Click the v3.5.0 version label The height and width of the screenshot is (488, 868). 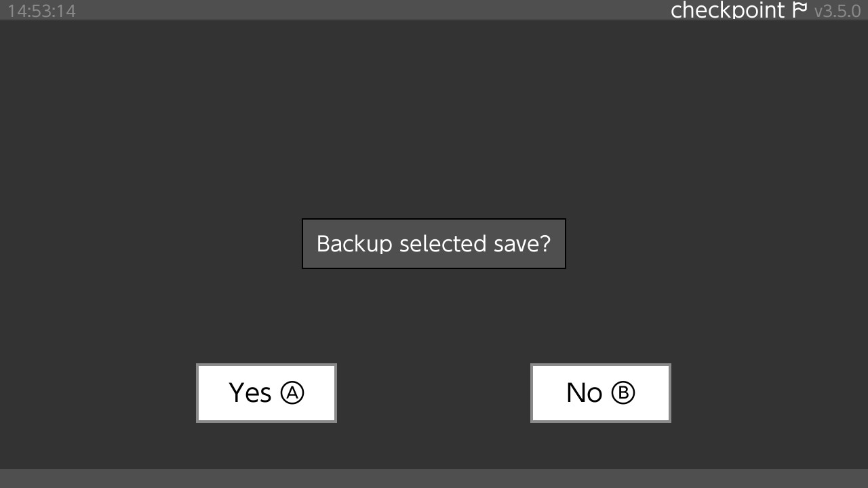pos(837,11)
